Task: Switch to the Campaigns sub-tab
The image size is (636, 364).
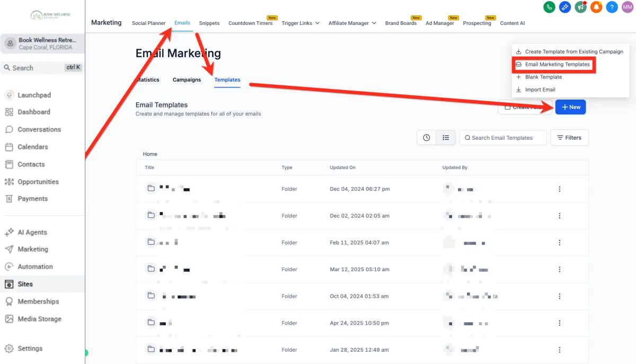Action: click(x=187, y=80)
